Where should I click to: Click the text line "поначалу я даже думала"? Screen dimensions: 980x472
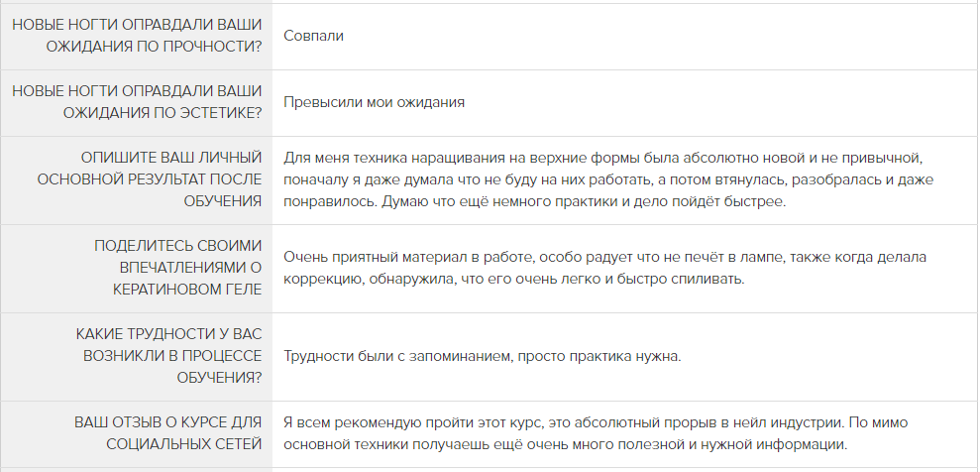coord(608,179)
